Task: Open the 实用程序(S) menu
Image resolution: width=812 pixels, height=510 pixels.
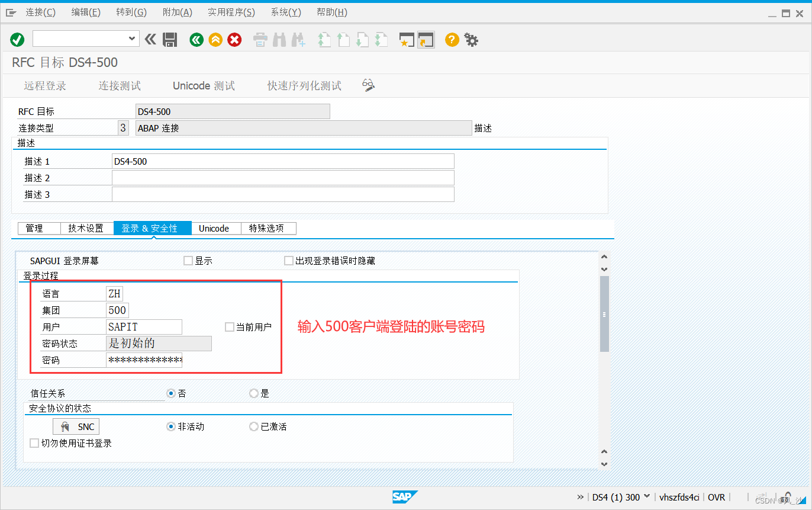Action: pos(231,12)
